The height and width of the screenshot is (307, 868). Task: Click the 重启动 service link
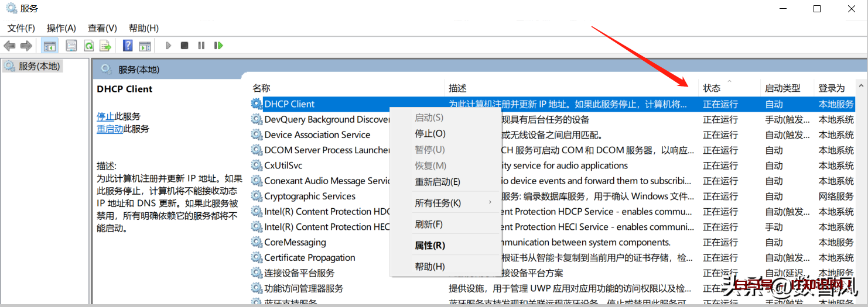(x=110, y=129)
